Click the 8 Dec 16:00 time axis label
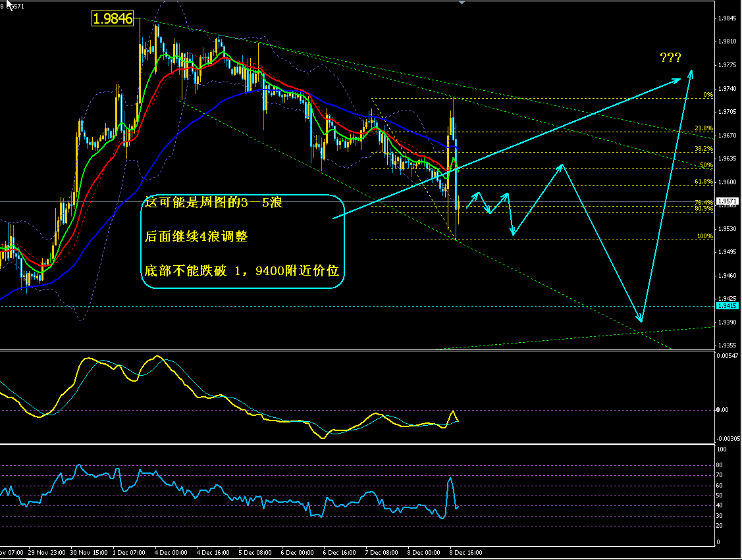Screen dimensions: 742x560 (x=465, y=553)
